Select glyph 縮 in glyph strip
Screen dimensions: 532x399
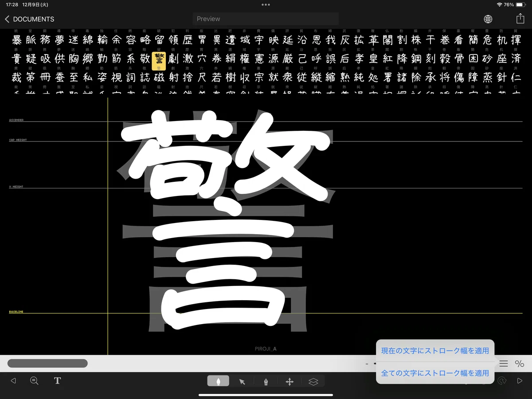click(x=331, y=78)
